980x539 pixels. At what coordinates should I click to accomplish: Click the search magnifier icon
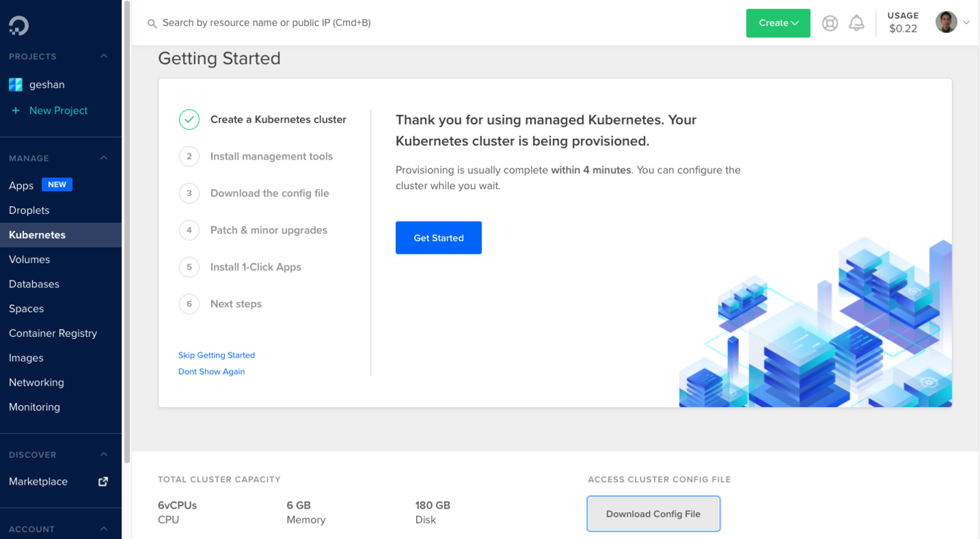[152, 23]
